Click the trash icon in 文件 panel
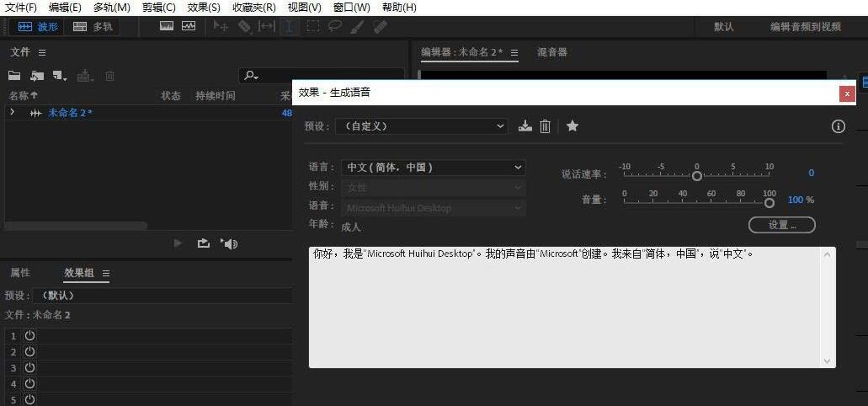The image size is (868, 406). tap(109, 76)
